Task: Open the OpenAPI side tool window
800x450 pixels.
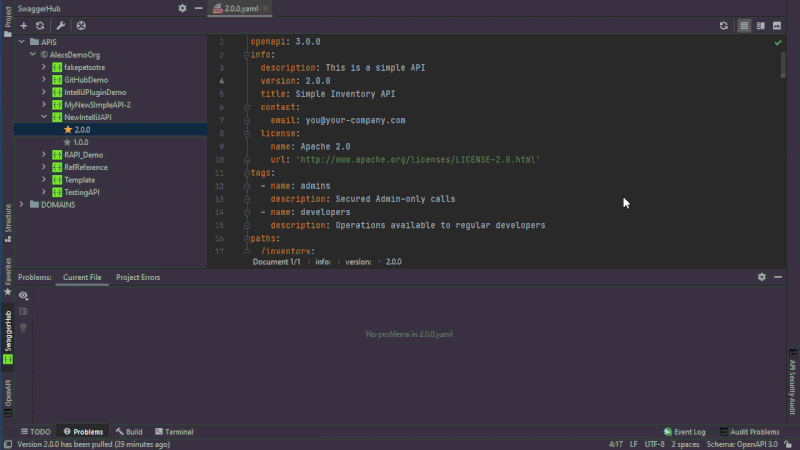Action: 7,398
